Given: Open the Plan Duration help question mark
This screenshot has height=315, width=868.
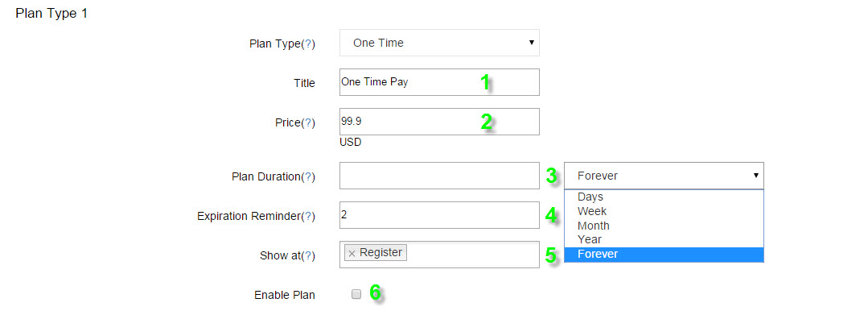Looking at the screenshot, I should pos(307,177).
